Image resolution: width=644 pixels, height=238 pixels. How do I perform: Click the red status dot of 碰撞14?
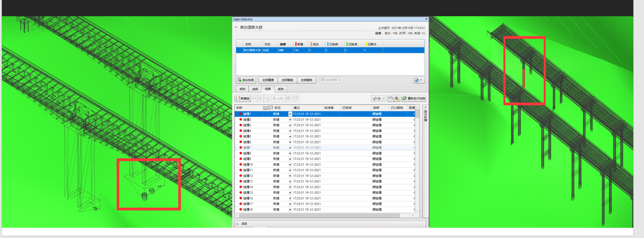pyautogui.click(x=241, y=187)
